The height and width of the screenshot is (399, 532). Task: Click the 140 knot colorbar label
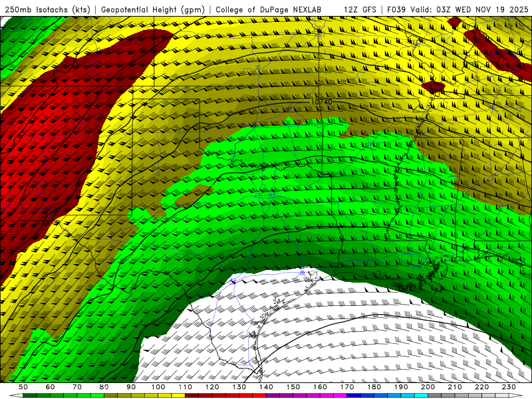click(x=266, y=387)
